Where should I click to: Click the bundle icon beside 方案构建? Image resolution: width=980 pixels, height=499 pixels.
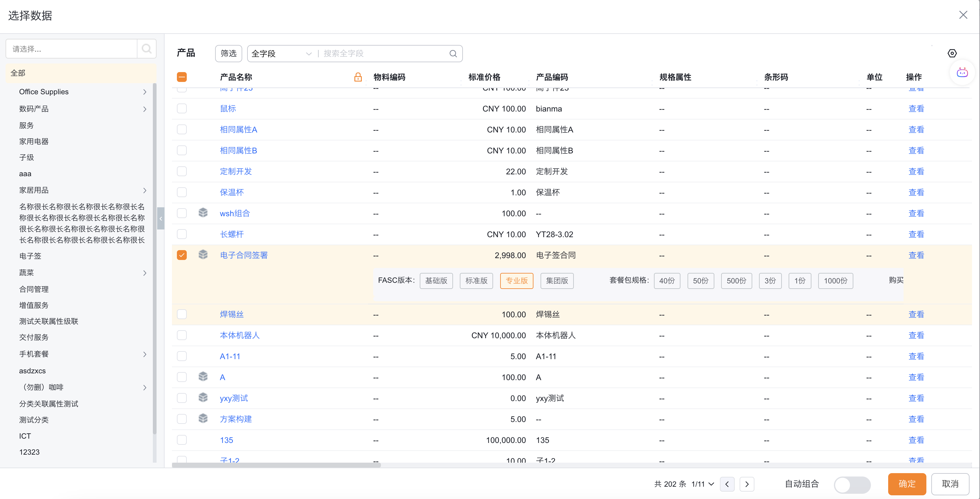(203, 419)
